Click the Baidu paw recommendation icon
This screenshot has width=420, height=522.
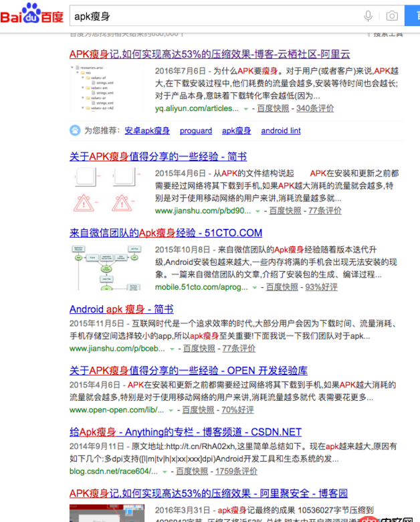pos(75,130)
